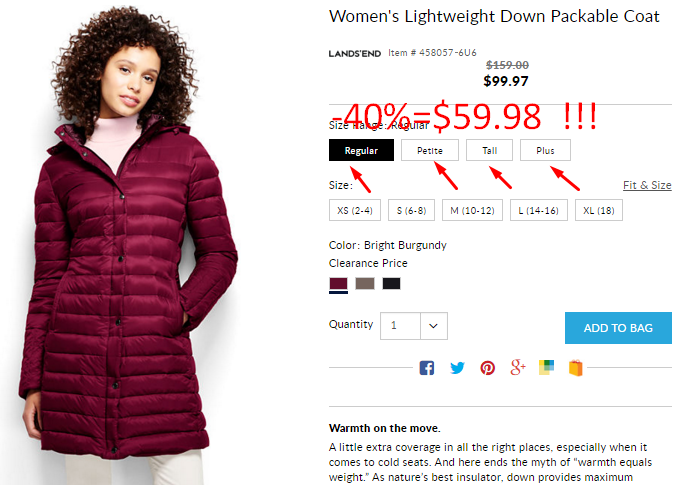Select the Bright Burgundy color swatch
Image resolution: width=678 pixels, height=485 pixels.
tap(338, 284)
